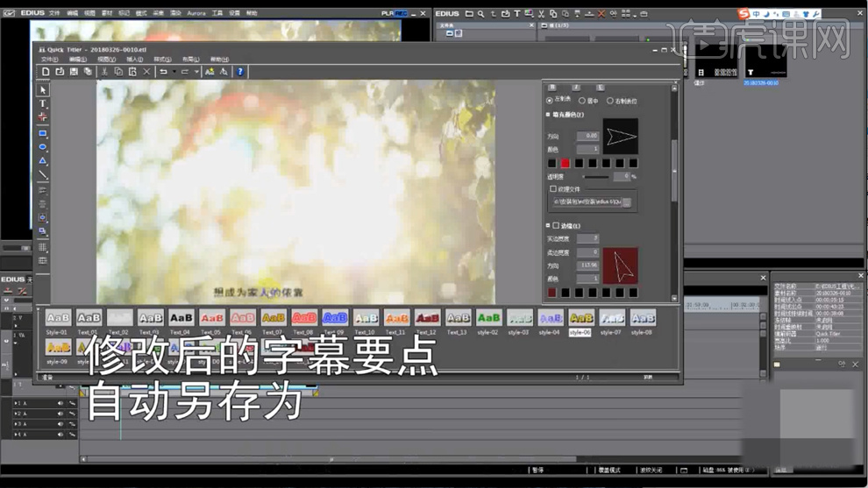The image size is (868, 488).
Task: Click the PLR REC button in EDIUS
Action: coord(395,13)
